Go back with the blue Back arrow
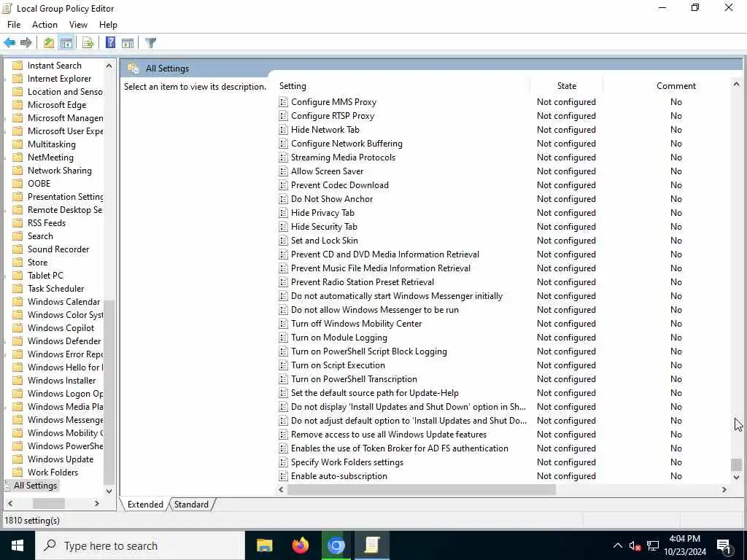This screenshot has height=560, width=747. tap(9, 43)
